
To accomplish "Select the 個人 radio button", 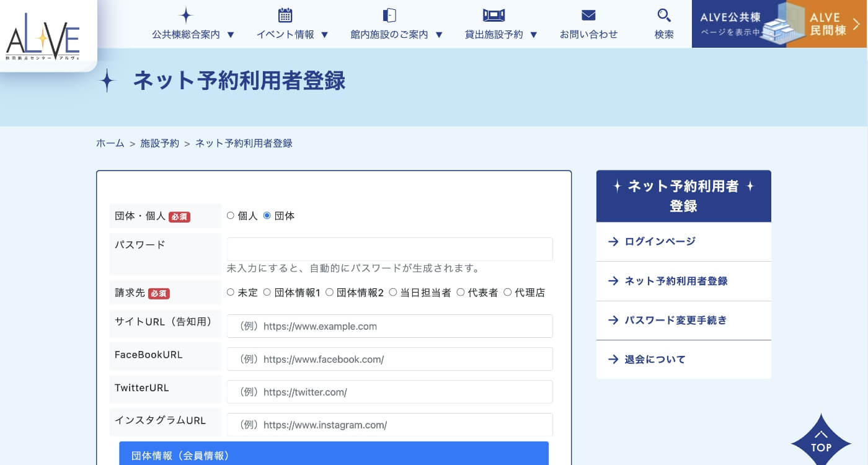I will click(231, 216).
